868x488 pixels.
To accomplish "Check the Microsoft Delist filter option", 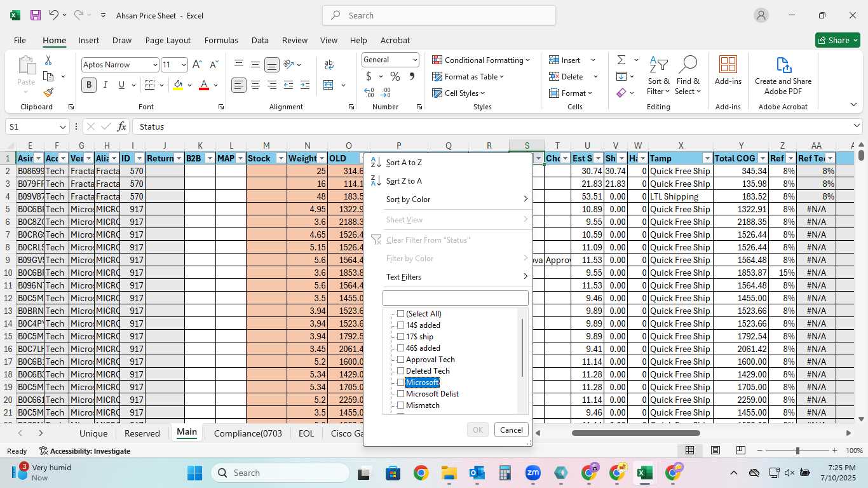I will click(400, 394).
